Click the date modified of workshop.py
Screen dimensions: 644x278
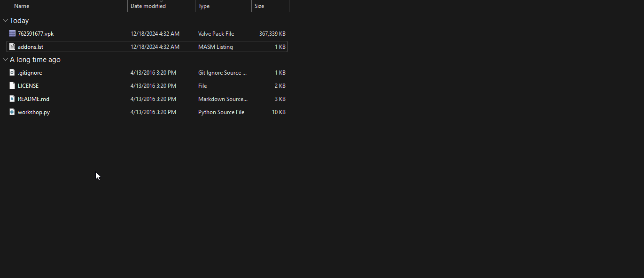pos(153,112)
